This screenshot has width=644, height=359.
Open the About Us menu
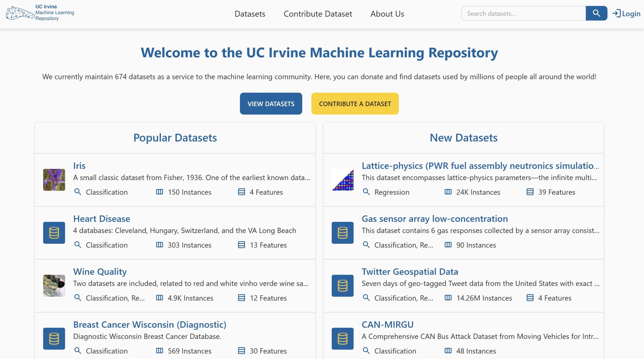(x=387, y=14)
